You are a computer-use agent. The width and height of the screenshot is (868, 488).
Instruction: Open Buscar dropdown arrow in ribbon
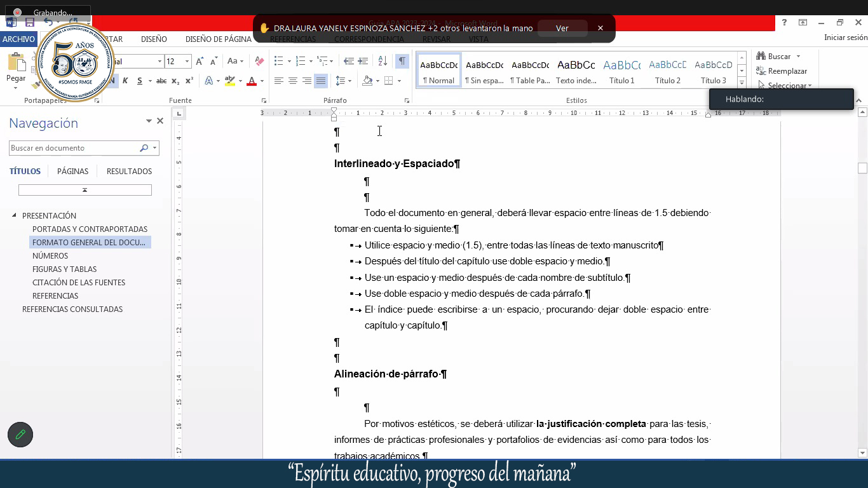click(x=798, y=57)
